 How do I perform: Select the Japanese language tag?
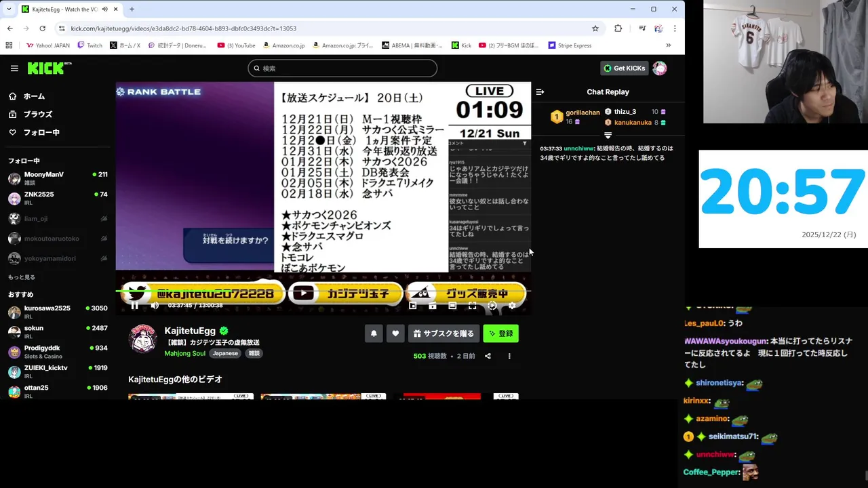pyautogui.click(x=225, y=353)
